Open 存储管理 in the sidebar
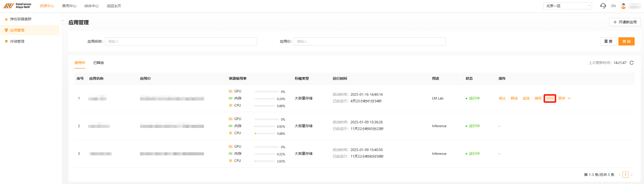This screenshot has height=184, width=644. click(x=17, y=41)
